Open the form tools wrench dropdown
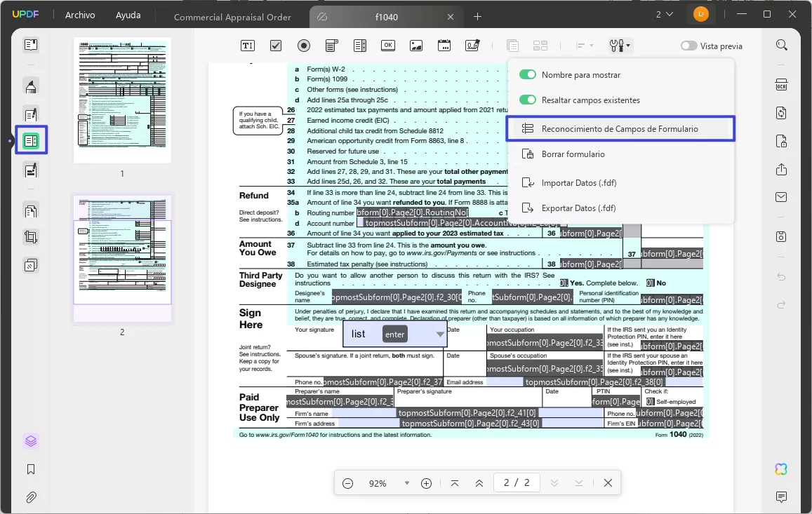The image size is (812, 514). pyautogui.click(x=620, y=46)
